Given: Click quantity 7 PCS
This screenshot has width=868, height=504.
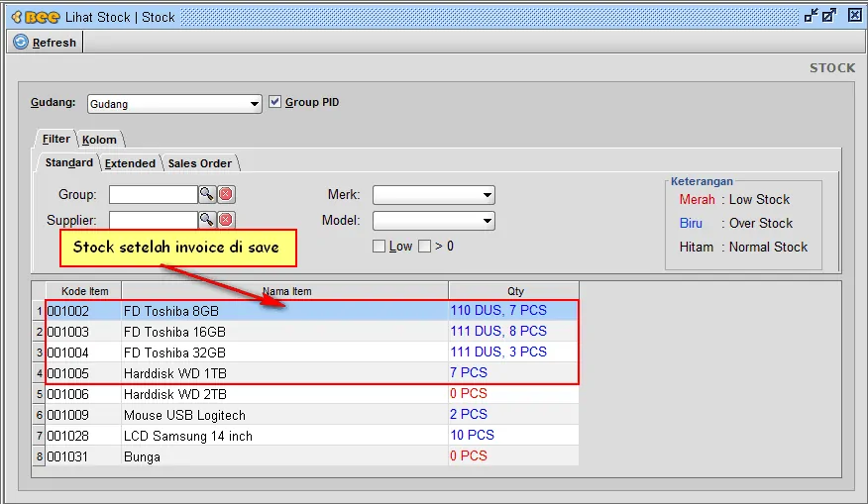Looking at the screenshot, I should click(x=469, y=373).
